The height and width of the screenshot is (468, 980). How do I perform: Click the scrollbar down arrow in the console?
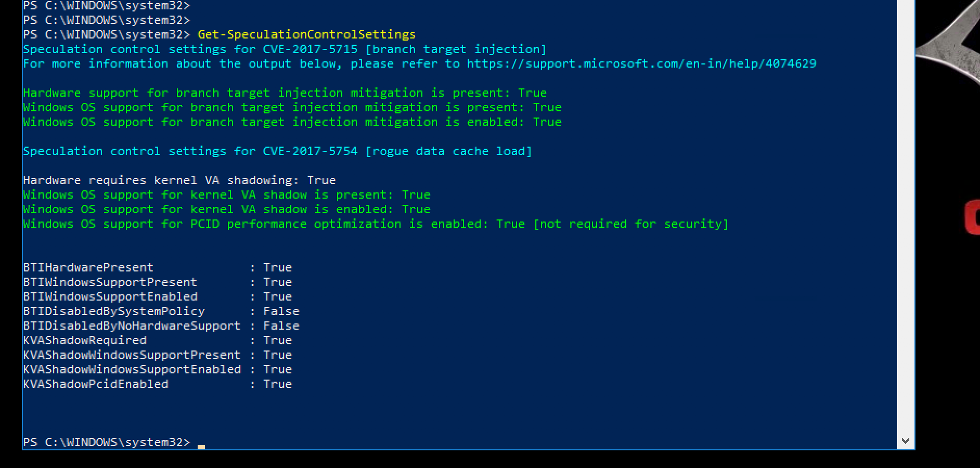906,441
